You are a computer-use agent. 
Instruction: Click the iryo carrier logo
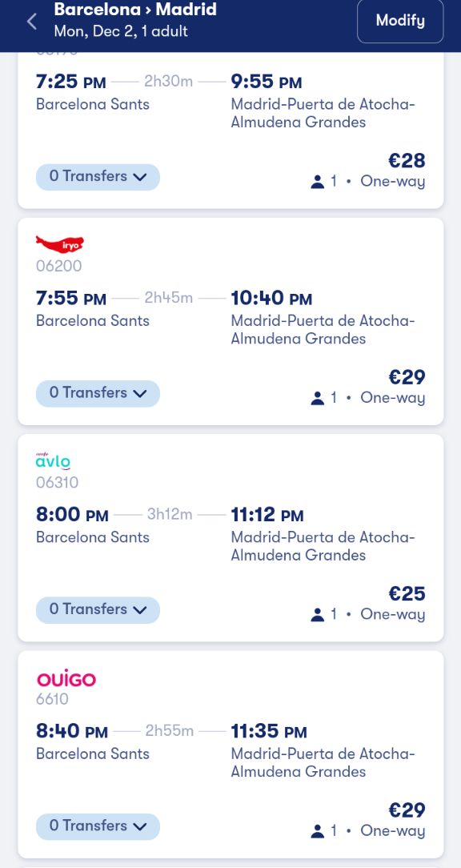pyautogui.click(x=60, y=243)
